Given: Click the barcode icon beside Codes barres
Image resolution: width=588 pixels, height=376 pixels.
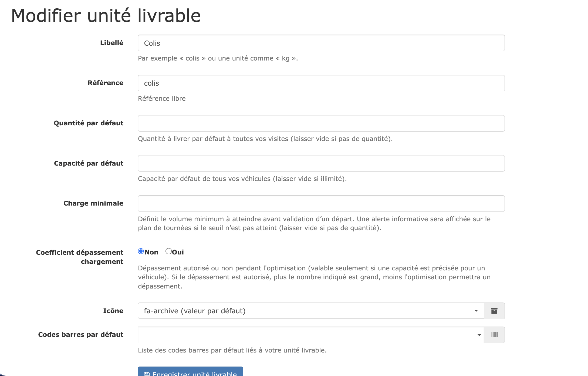Looking at the screenshot, I should point(494,335).
